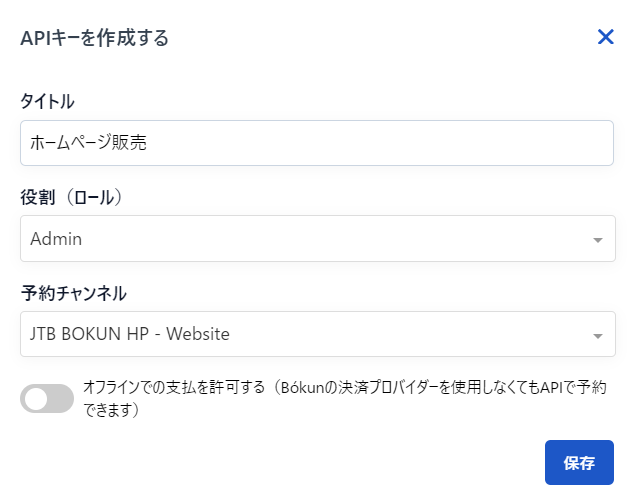
Task: Click the 予約チャンネル label
Action: (73, 293)
